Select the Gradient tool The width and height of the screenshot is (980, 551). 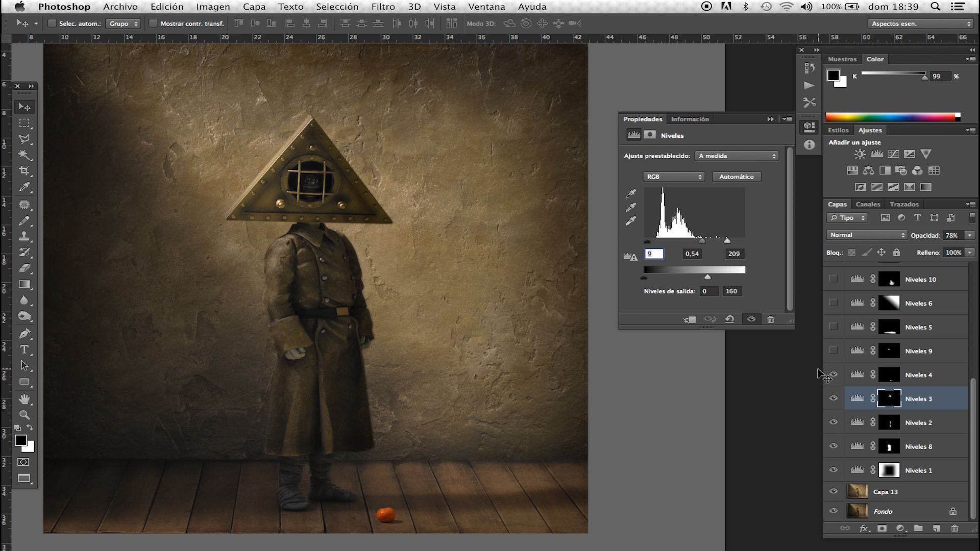coord(24,284)
